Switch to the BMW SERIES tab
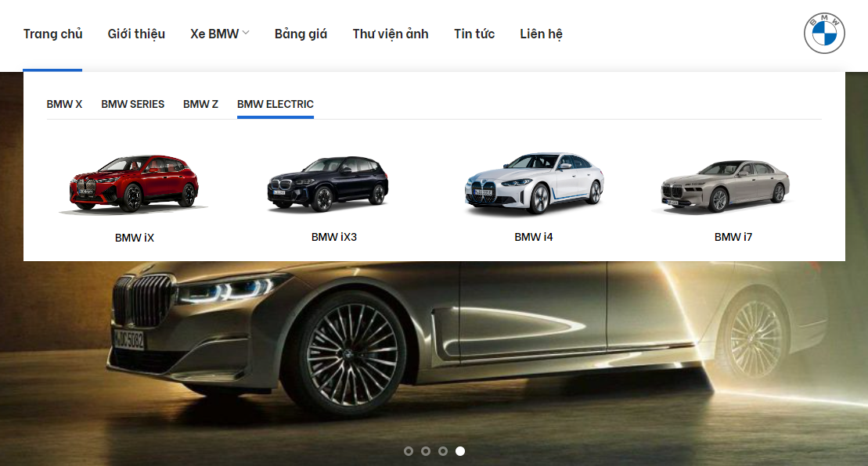868x466 pixels. pyautogui.click(x=133, y=104)
